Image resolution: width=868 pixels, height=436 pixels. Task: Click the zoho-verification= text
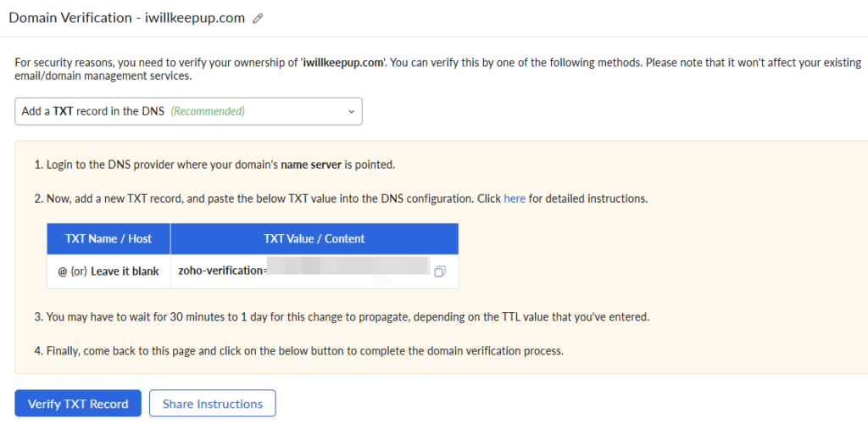pos(223,271)
